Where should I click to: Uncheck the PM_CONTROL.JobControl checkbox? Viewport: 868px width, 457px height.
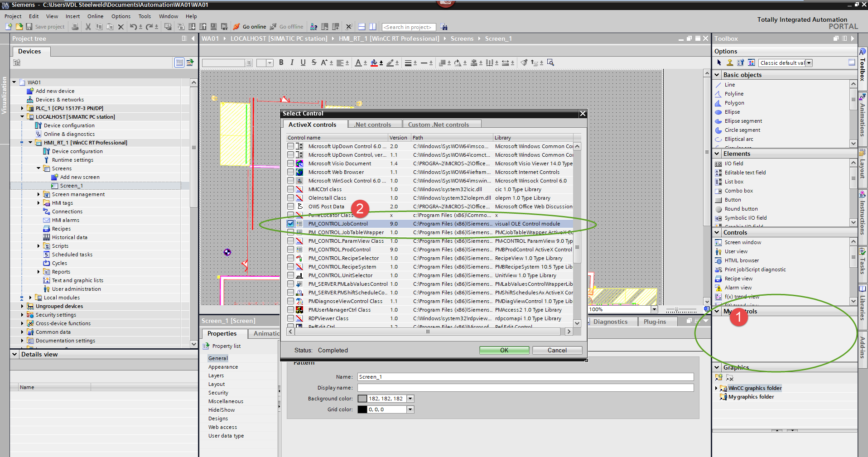pos(291,224)
